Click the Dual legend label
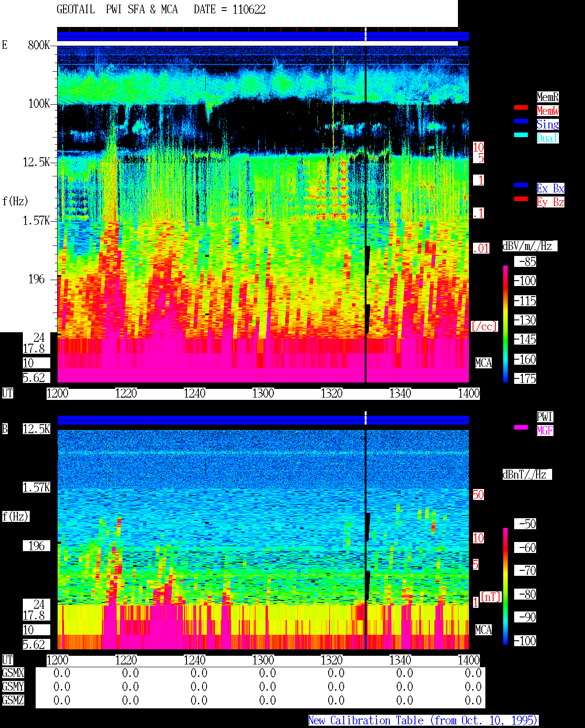 pos(548,138)
